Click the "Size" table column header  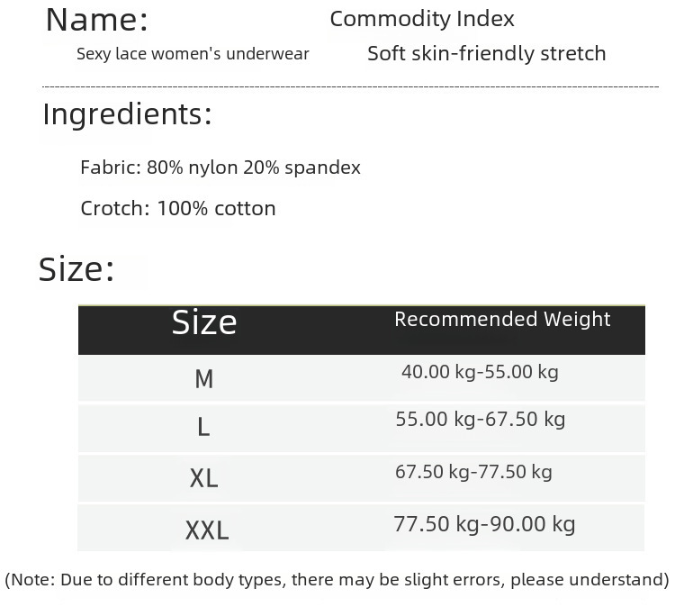tap(204, 322)
